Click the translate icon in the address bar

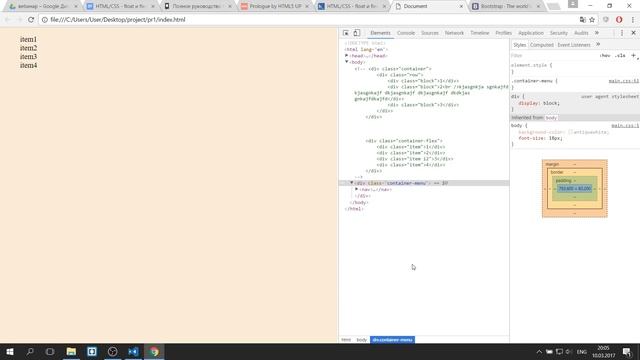582,20
